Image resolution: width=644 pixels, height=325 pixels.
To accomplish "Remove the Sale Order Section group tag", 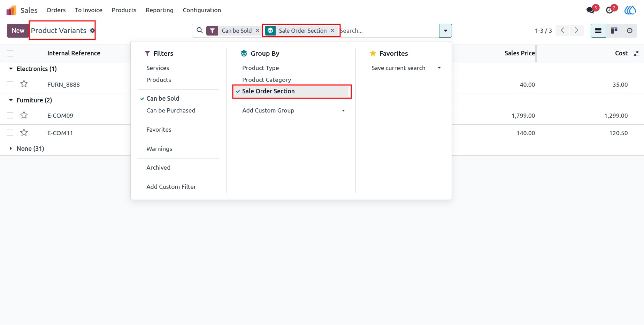I will click(332, 31).
